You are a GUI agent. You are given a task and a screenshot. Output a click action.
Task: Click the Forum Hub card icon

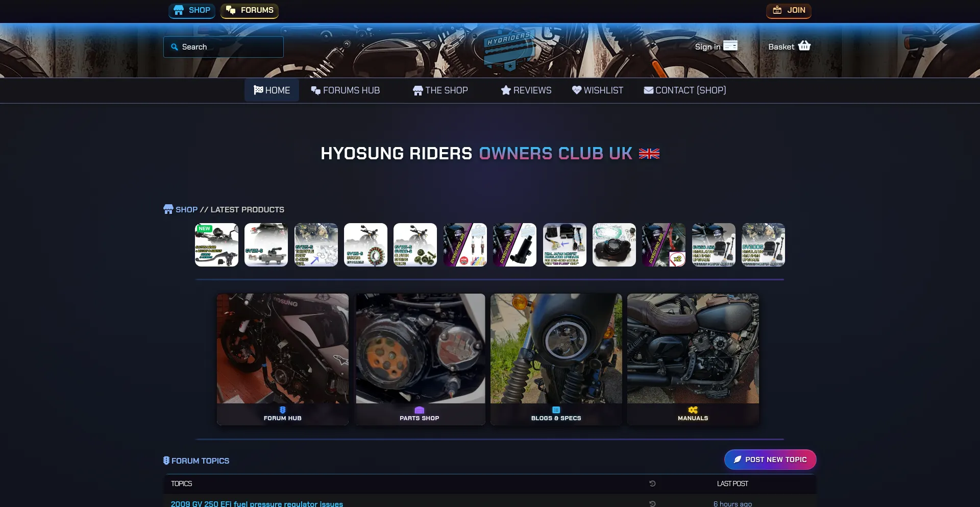pyautogui.click(x=283, y=410)
